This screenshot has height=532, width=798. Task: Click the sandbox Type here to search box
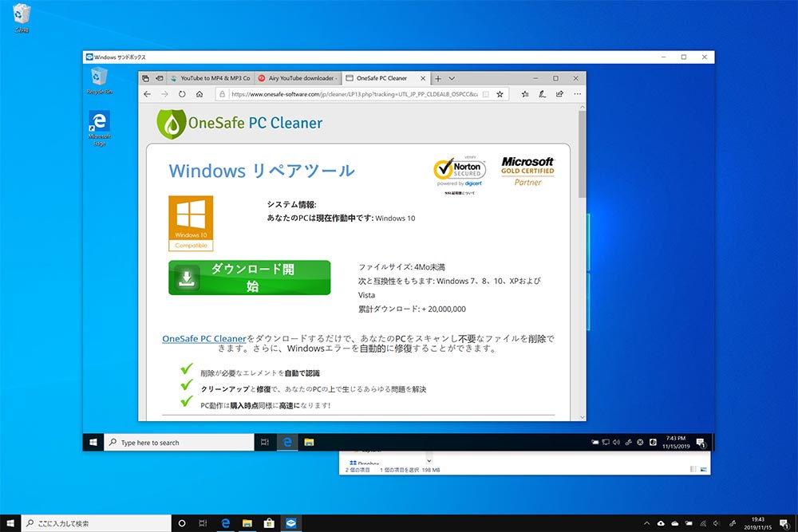[179, 443]
